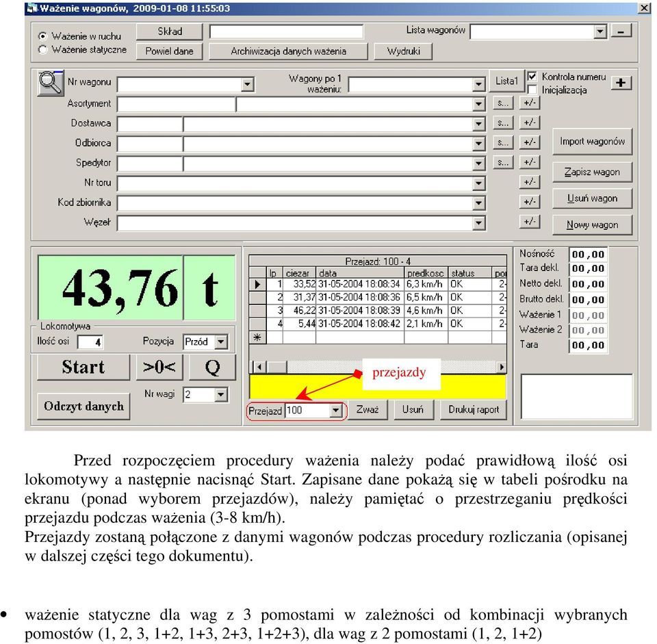Click the Ilość osi input field
Viewport: 657px width, 644px height.
point(90,342)
